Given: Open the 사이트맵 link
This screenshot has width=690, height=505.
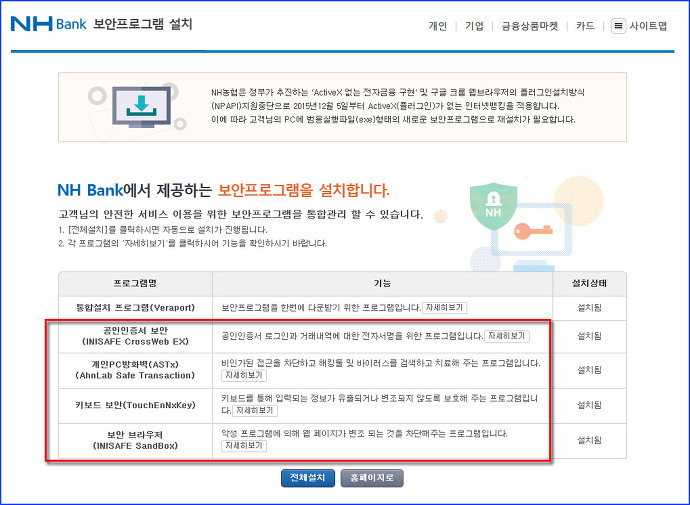Looking at the screenshot, I should pyautogui.click(x=648, y=26).
